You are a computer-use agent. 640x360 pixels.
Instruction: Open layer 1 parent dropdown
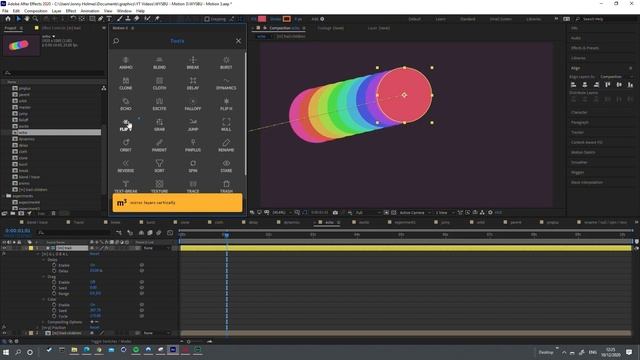pyautogui.click(x=156, y=248)
